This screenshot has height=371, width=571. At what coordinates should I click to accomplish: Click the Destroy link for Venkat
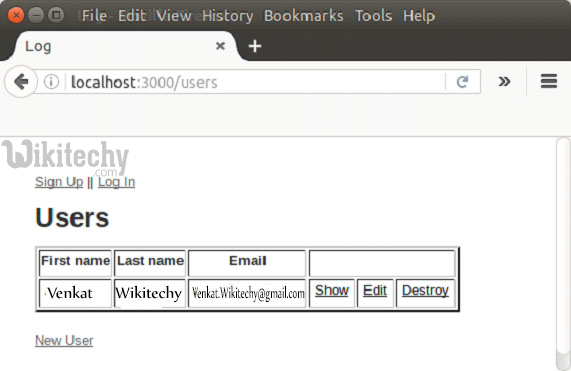click(425, 290)
